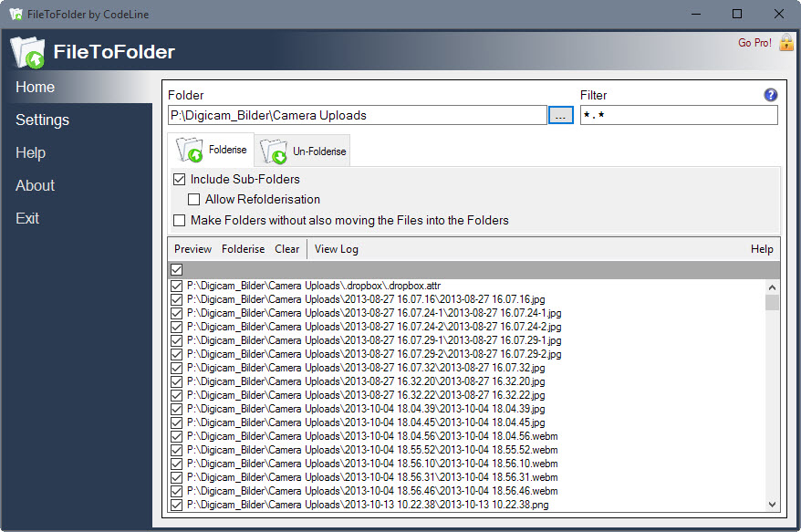Choose Exit in the sidebar
Image resolution: width=801 pixels, height=532 pixels.
[x=27, y=218]
